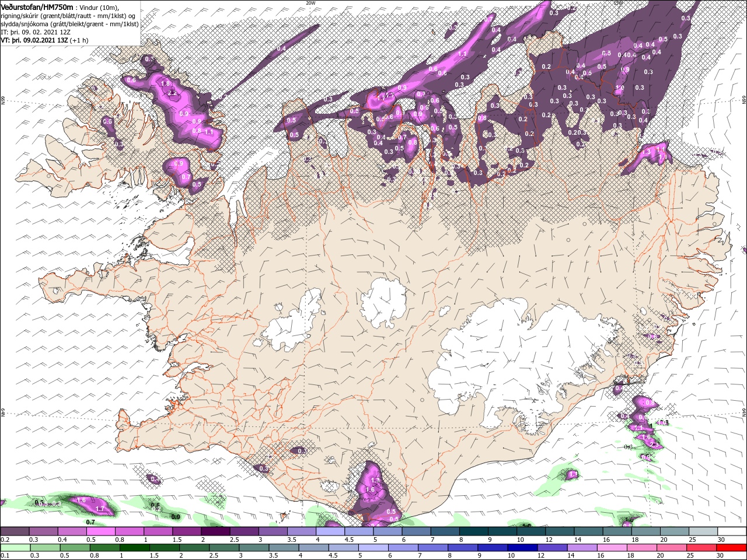Select white upper legend swatch labeled 30
Screen dimensions: 747x560
click(731, 531)
